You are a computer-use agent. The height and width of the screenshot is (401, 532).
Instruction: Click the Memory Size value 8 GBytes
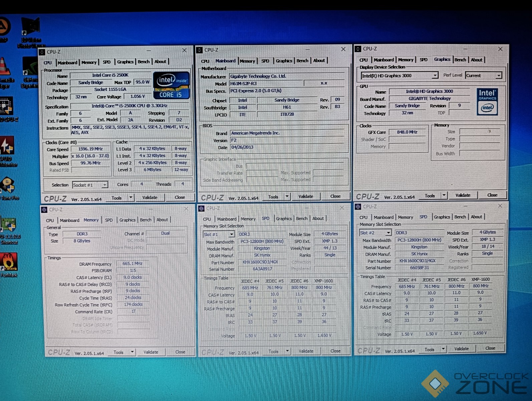[x=82, y=241]
